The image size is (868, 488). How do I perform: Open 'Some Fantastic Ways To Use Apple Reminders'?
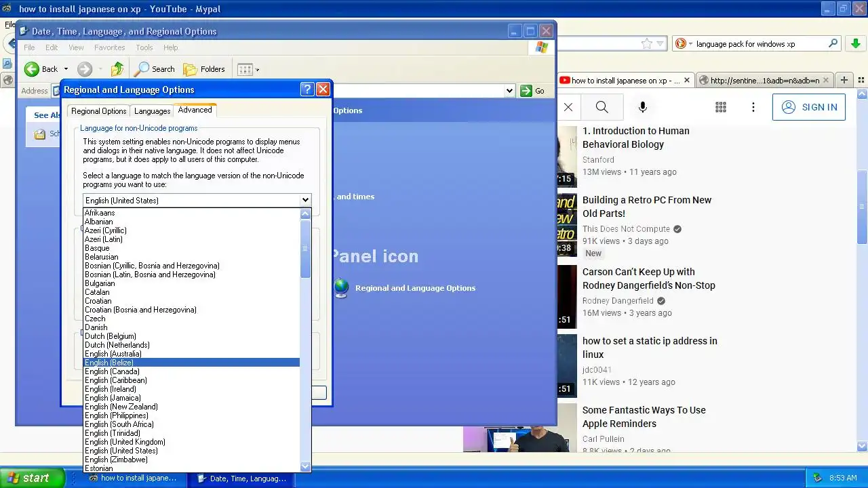[644, 417]
